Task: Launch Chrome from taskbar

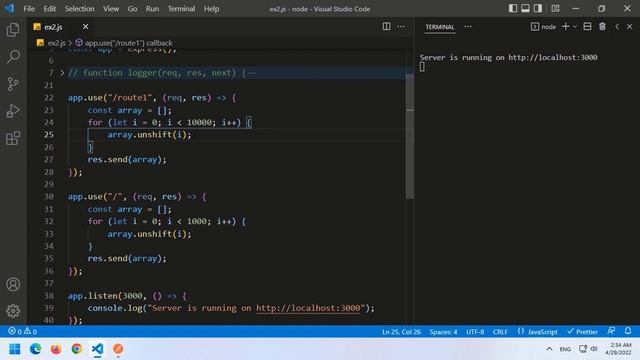Action: (x=77, y=349)
